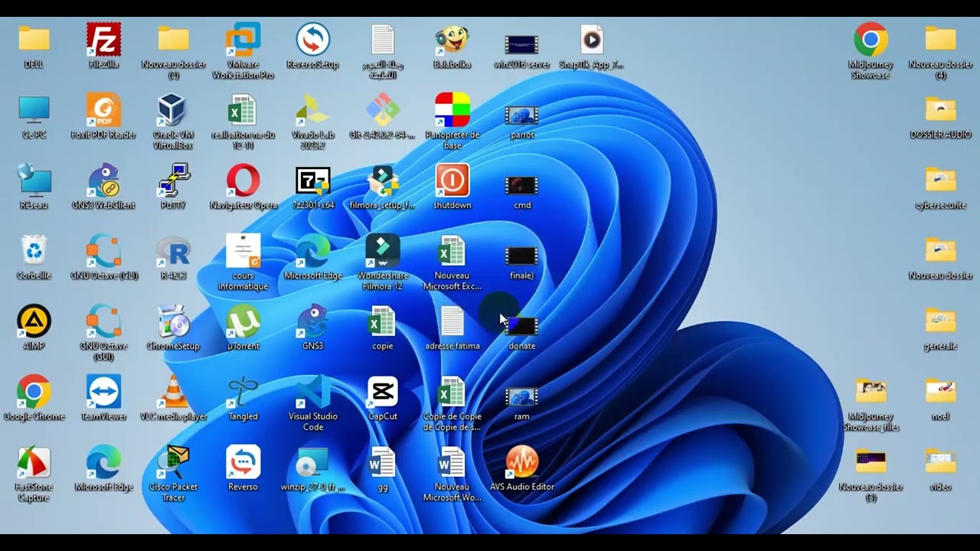The height and width of the screenshot is (551, 980).
Task: Open Navigateur Opera shortcut
Action: tap(243, 181)
